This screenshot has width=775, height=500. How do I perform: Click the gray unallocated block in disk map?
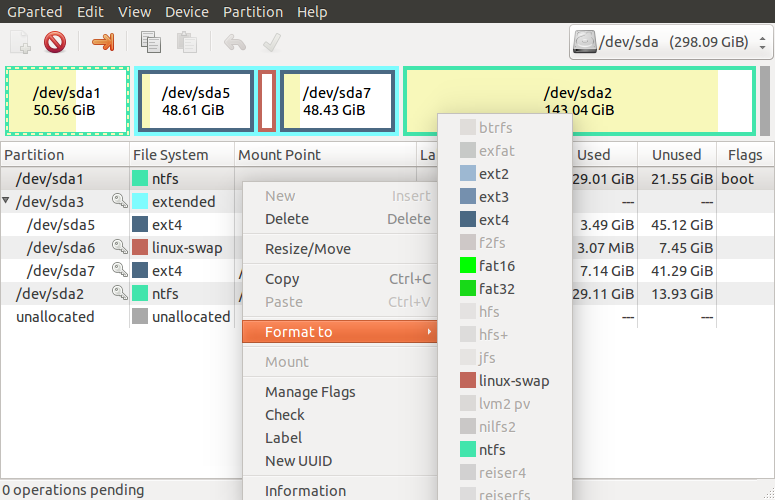pyautogui.click(x=765, y=101)
